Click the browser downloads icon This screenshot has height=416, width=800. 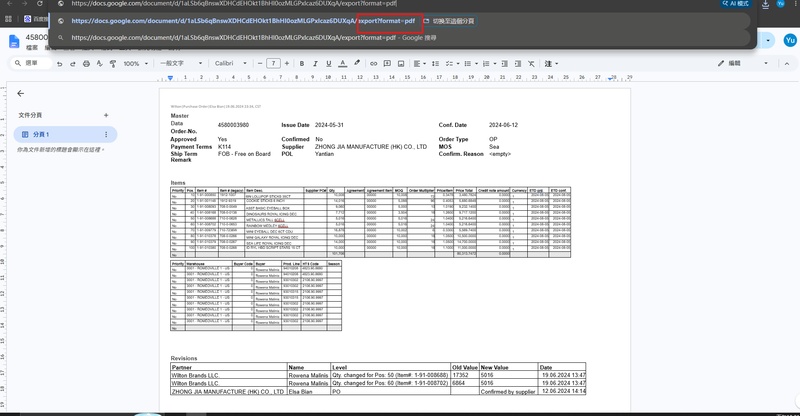coord(765,4)
